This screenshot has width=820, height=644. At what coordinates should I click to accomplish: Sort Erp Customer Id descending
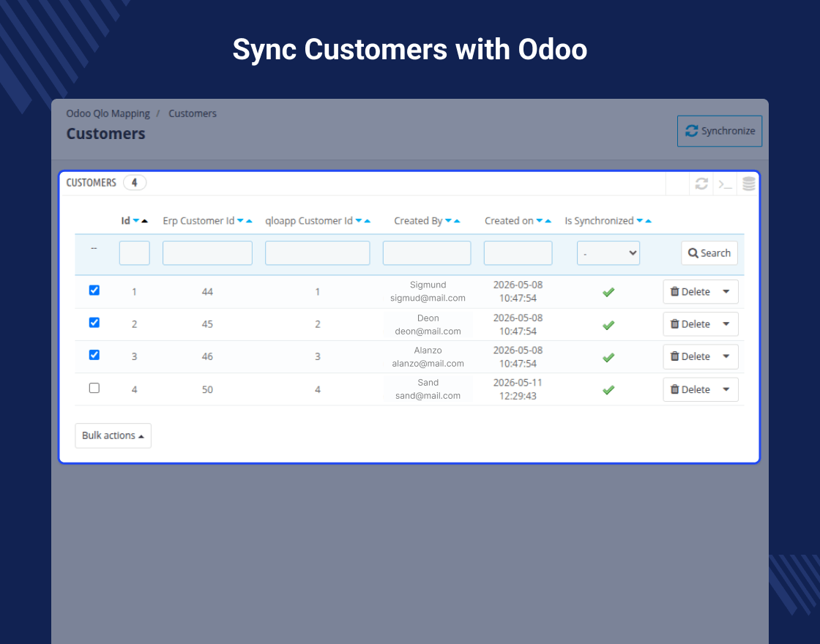(241, 221)
